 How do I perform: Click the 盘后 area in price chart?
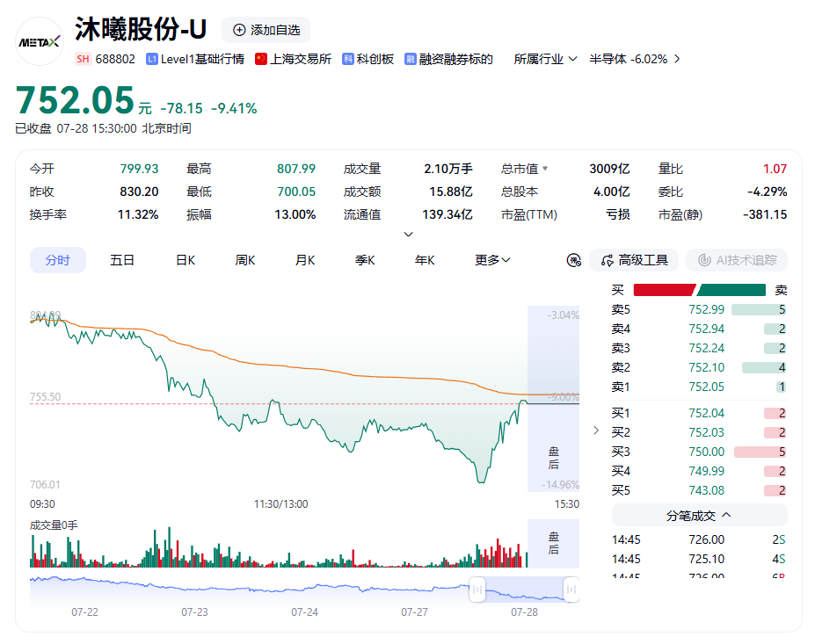554,399
